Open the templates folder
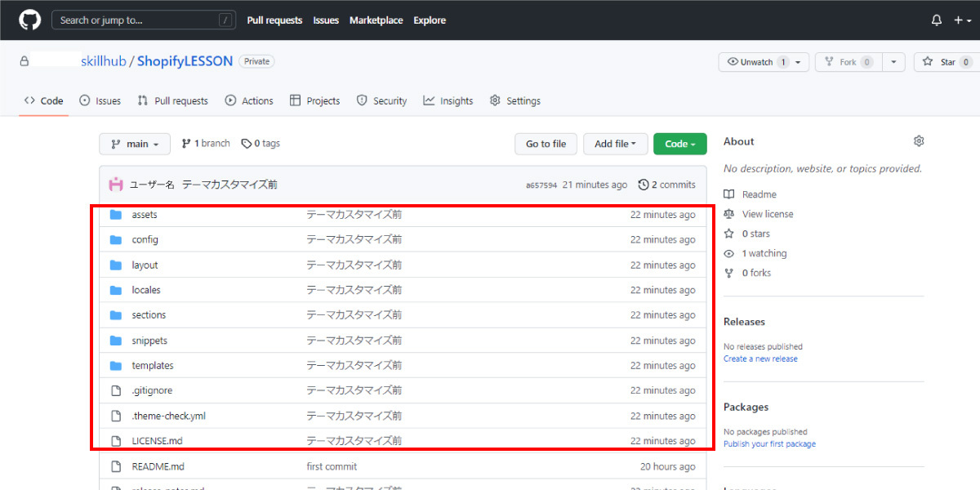 [153, 365]
